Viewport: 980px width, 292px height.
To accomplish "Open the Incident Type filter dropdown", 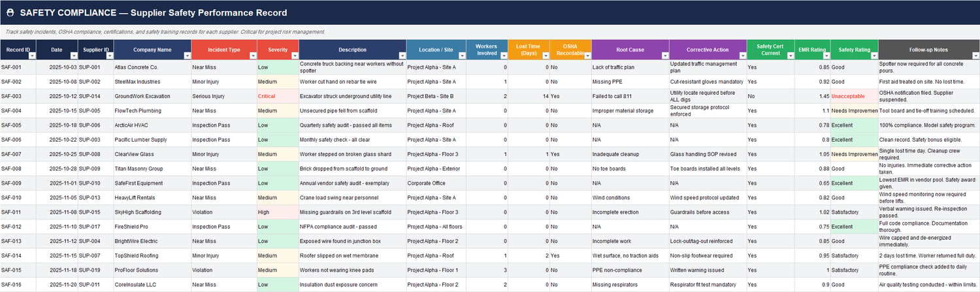I will tap(253, 56).
